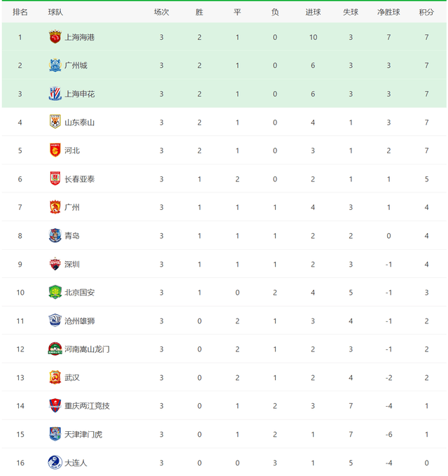Open the 上海申花 club logo
This screenshot has height=476, width=448.
[x=55, y=94]
